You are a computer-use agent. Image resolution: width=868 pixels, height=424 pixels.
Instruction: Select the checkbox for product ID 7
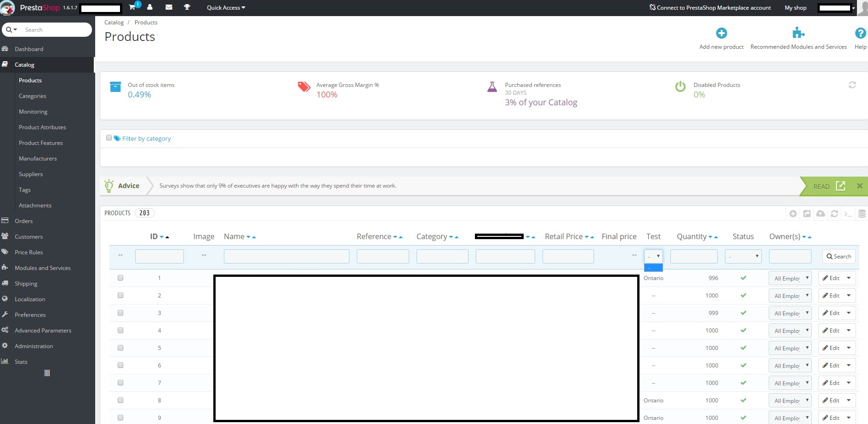pyautogui.click(x=120, y=383)
